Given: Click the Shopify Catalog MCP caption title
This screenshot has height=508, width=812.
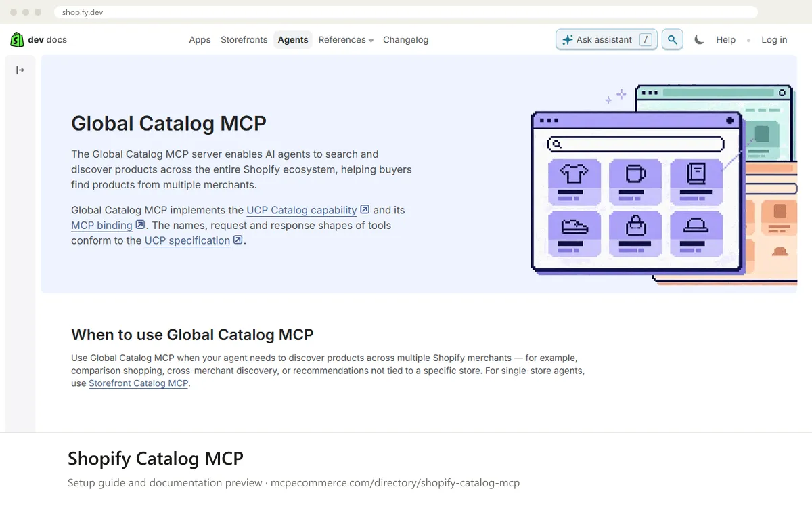Looking at the screenshot, I should [x=155, y=459].
